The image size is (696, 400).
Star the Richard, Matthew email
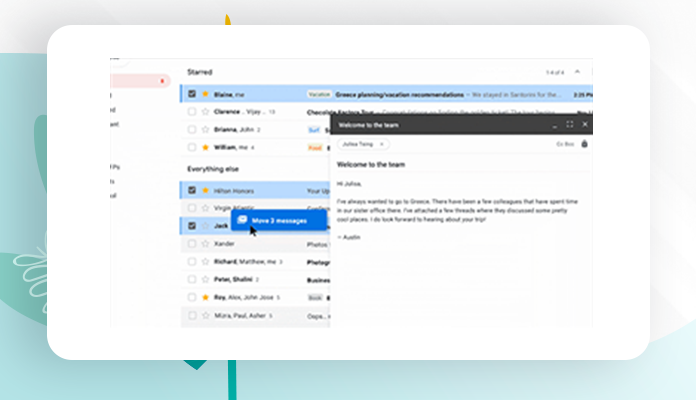pyautogui.click(x=205, y=261)
